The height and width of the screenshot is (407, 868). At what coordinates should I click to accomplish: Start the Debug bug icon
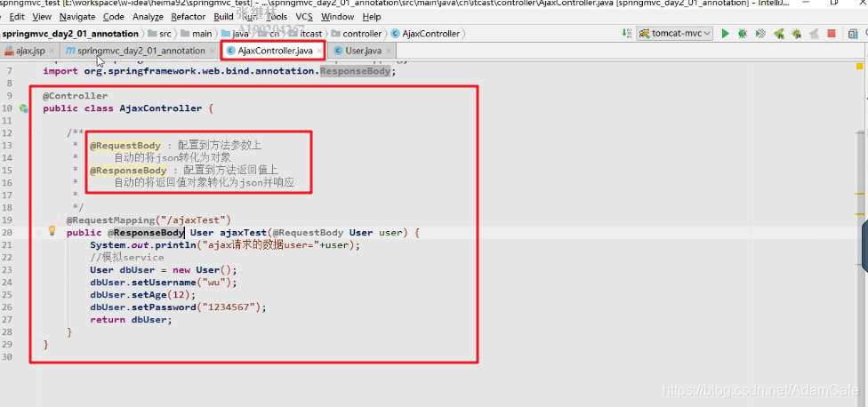pyautogui.click(x=743, y=34)
